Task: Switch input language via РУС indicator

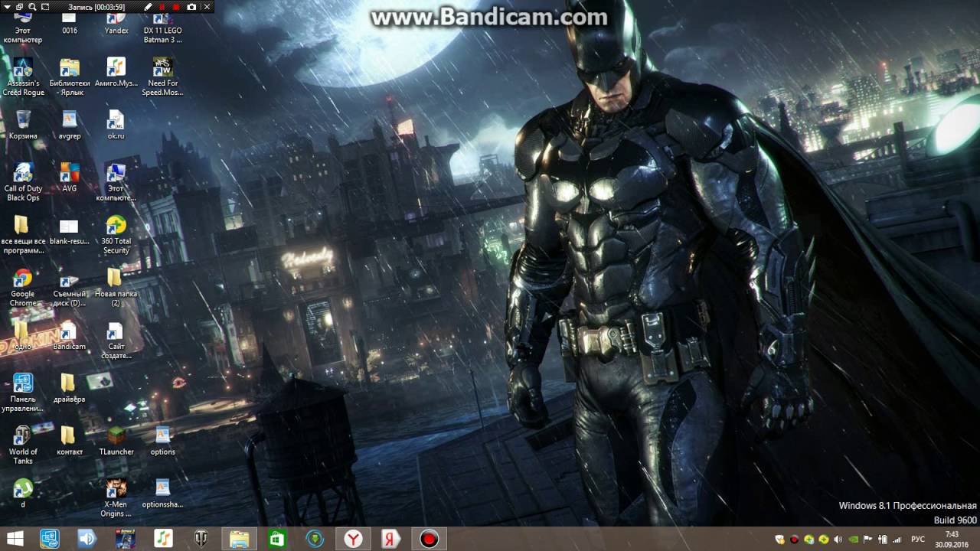Action: coord(918,540)
